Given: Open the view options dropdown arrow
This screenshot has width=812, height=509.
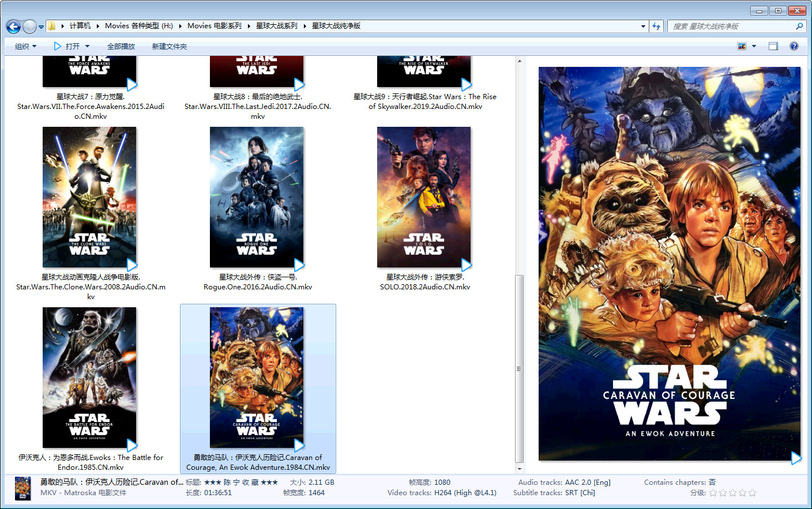Looking at the screenshot, I should pyautogui.click(x=754, y=46).
